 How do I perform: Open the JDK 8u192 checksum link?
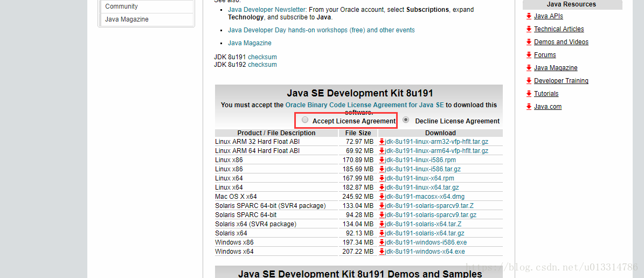coord(262,65)
